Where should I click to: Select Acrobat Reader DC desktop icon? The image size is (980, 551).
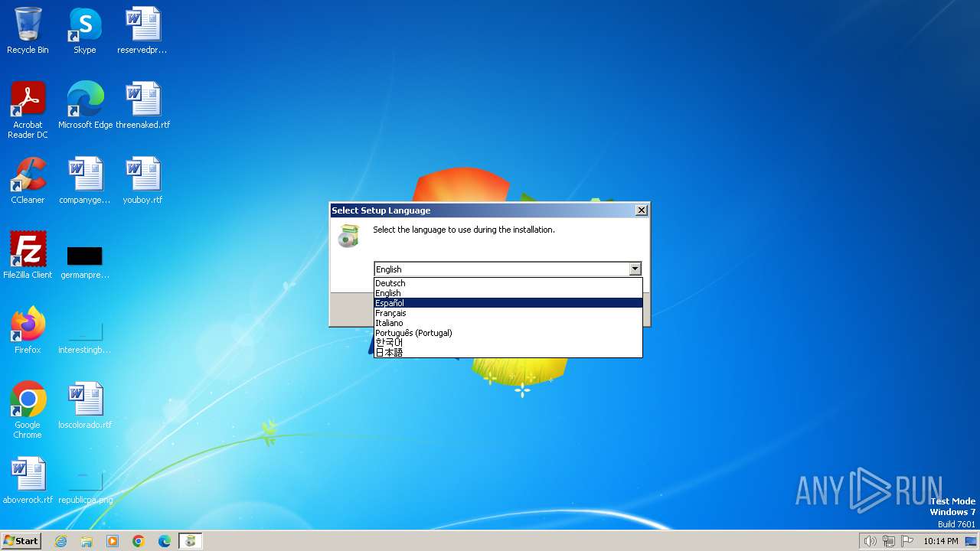tap(28, 110)
